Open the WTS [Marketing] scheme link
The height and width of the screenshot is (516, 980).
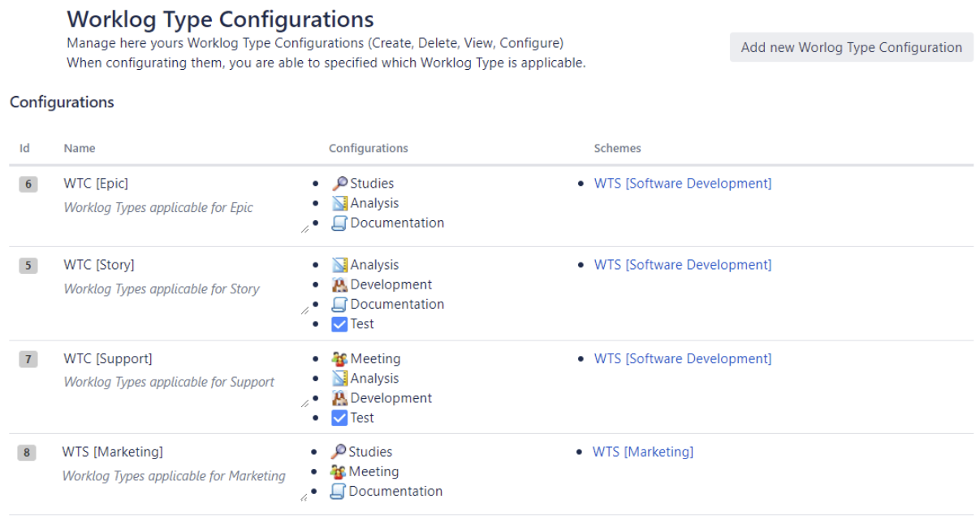coord(642,452)
